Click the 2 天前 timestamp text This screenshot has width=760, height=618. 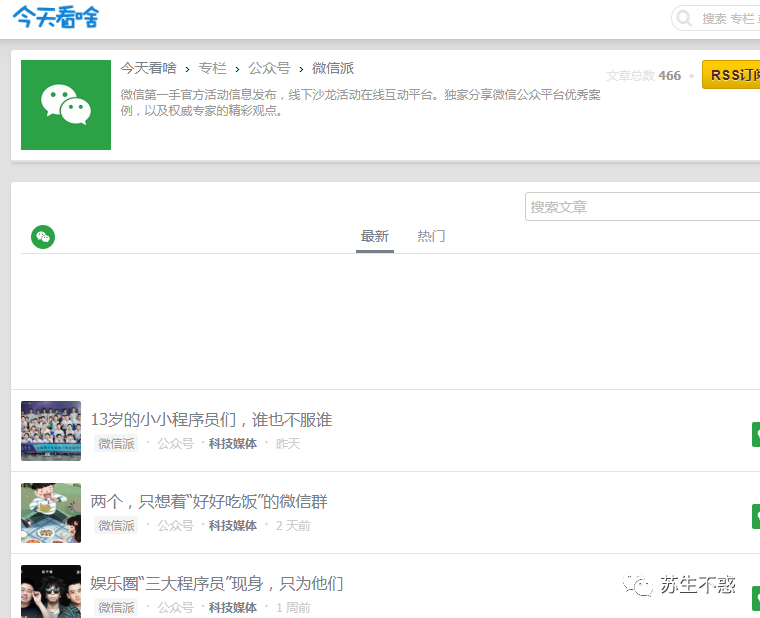point(293,525)
